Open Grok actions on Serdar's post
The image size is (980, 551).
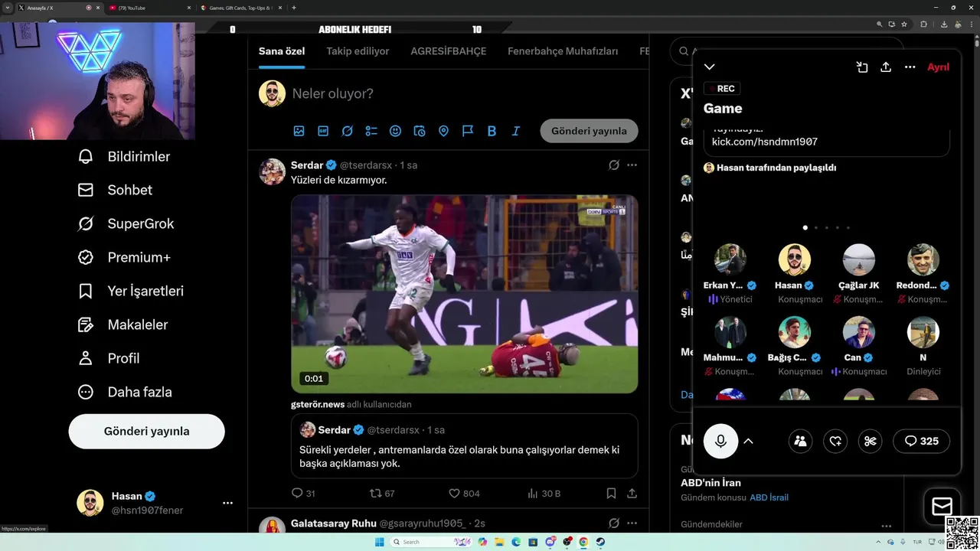tap(614, 165)
